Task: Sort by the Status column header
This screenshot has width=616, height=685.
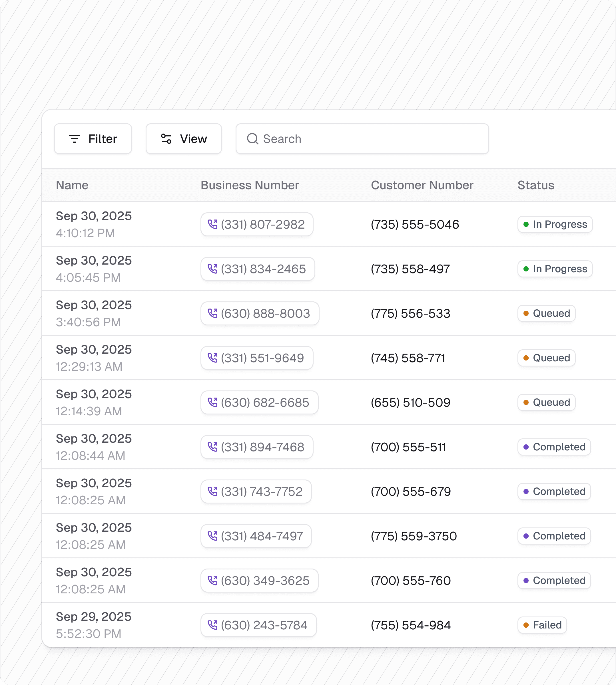Action: tap(536, 185)
